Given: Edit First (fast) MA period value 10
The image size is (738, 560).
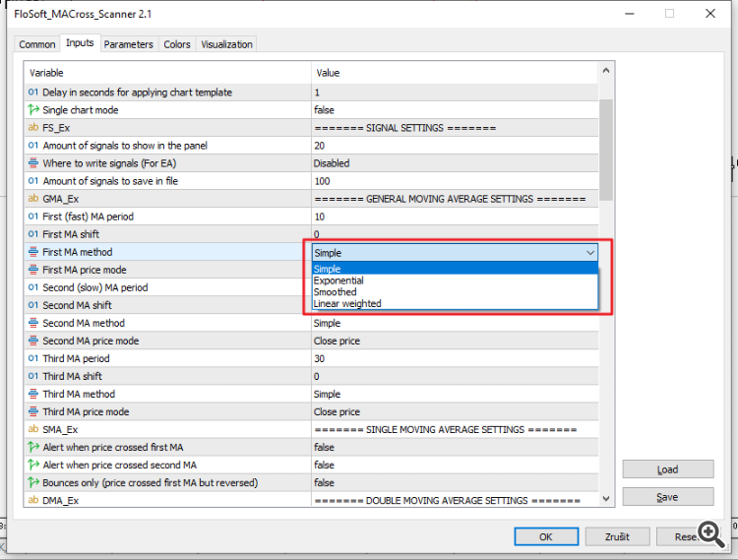Looking at the screenshot, I should [x=455, y=217].
